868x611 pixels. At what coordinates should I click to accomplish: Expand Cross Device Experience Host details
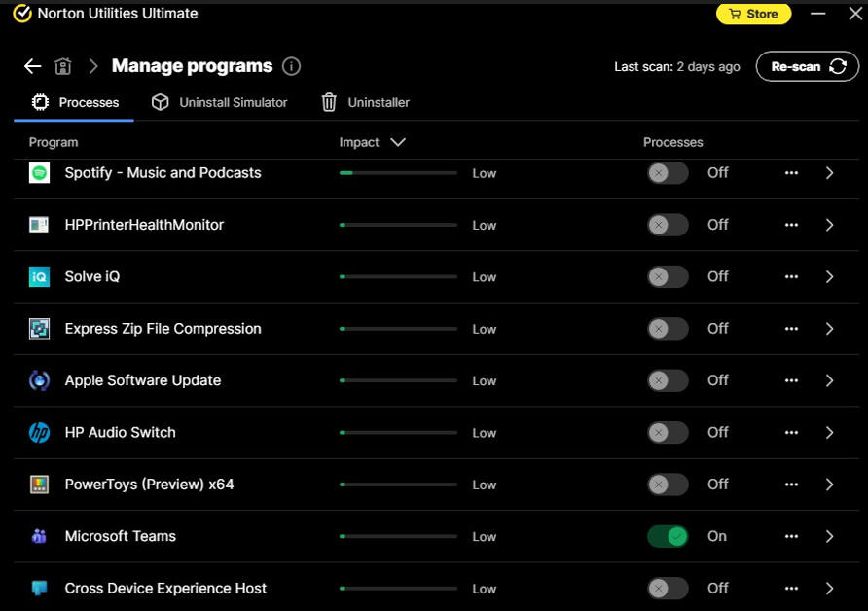(829, 589)
